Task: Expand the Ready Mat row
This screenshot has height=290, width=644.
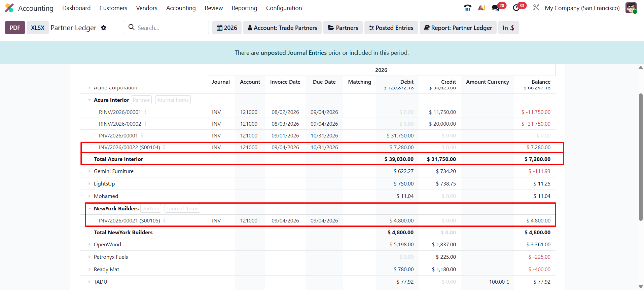Action: [x=90, y=269]
